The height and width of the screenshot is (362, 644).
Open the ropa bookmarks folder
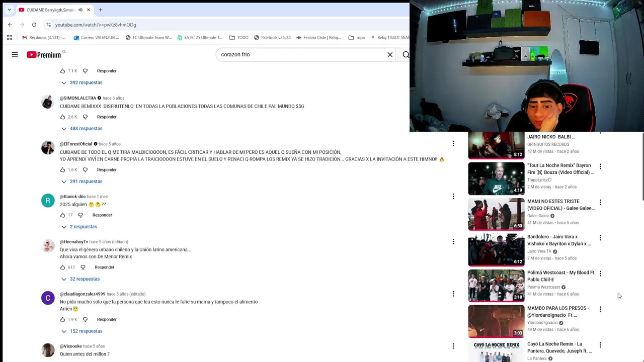pos(356,37)
